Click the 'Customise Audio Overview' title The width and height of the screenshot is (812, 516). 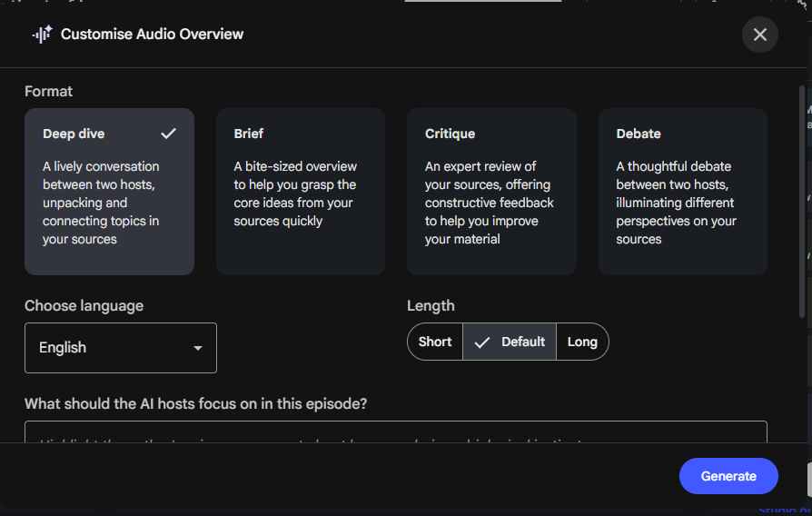152,35
